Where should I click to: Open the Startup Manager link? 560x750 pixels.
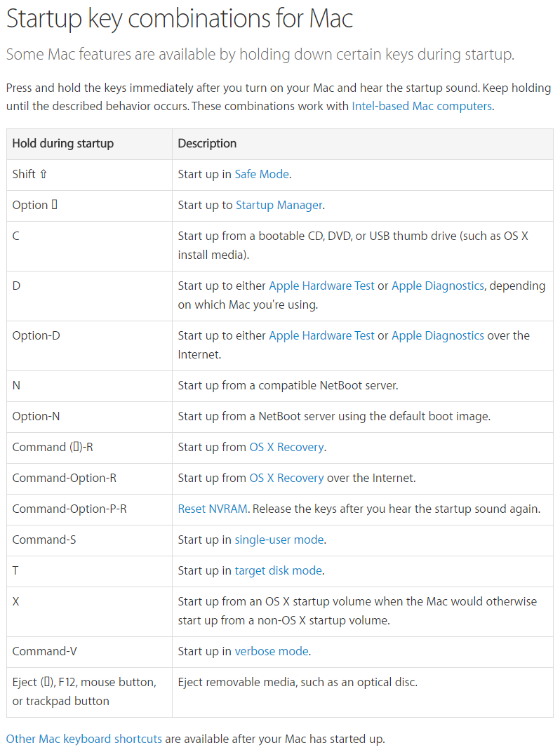coord(279,205)
